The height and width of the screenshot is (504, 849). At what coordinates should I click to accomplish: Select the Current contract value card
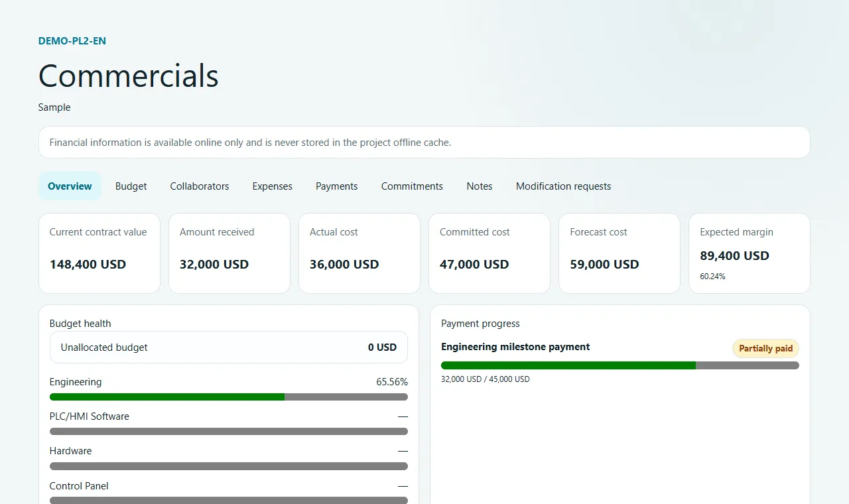(99, 253)
